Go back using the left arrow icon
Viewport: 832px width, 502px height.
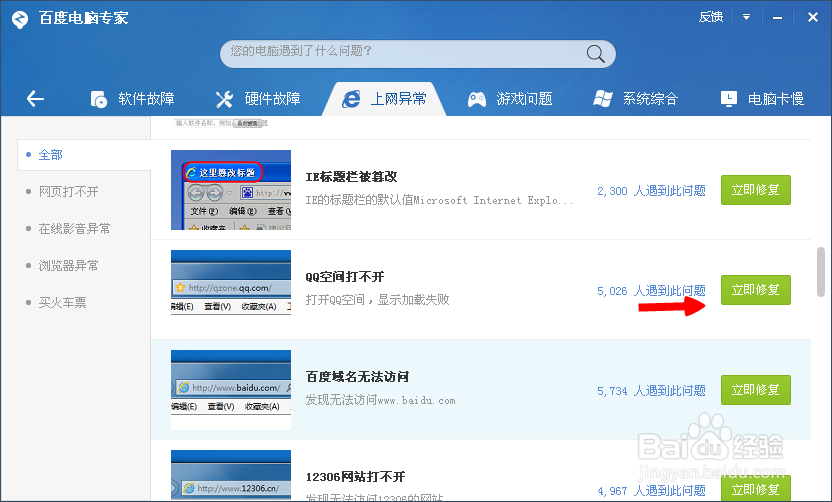[x=36, y=99]
